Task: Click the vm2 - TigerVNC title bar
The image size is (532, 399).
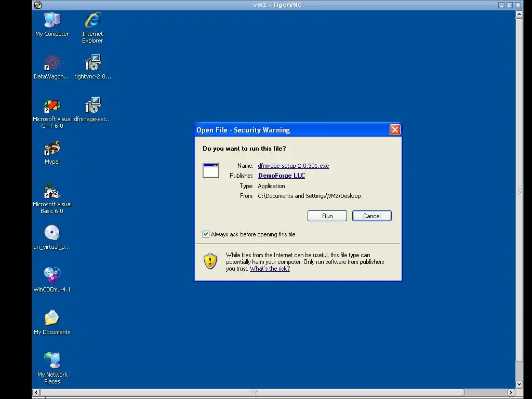Action: (x=277, y=5)
